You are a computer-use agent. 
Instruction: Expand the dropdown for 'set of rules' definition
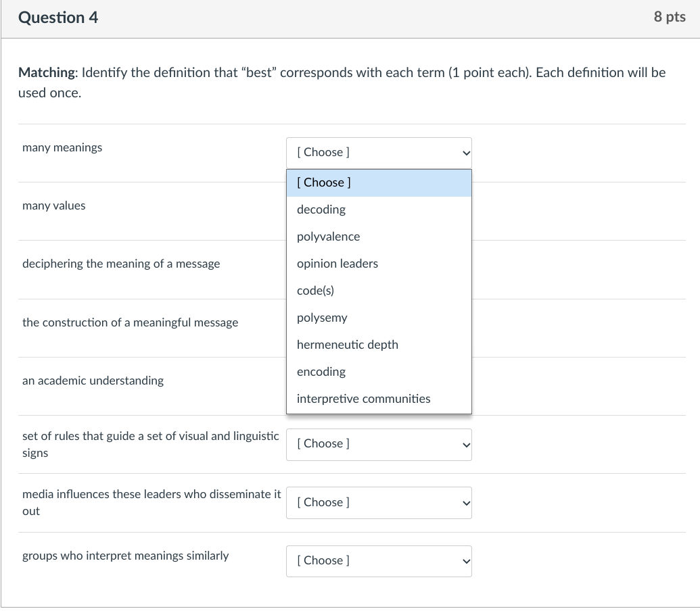click(379, 444)
